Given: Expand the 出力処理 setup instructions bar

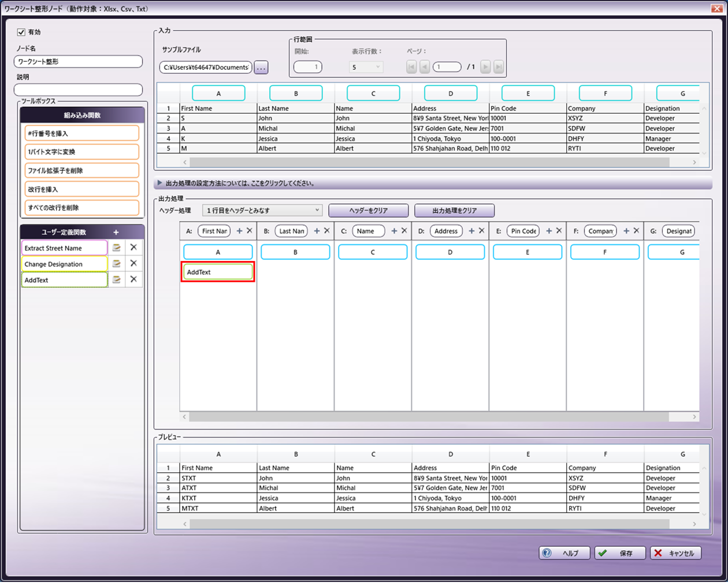Looking at the screenshot, I should (433, 184).
